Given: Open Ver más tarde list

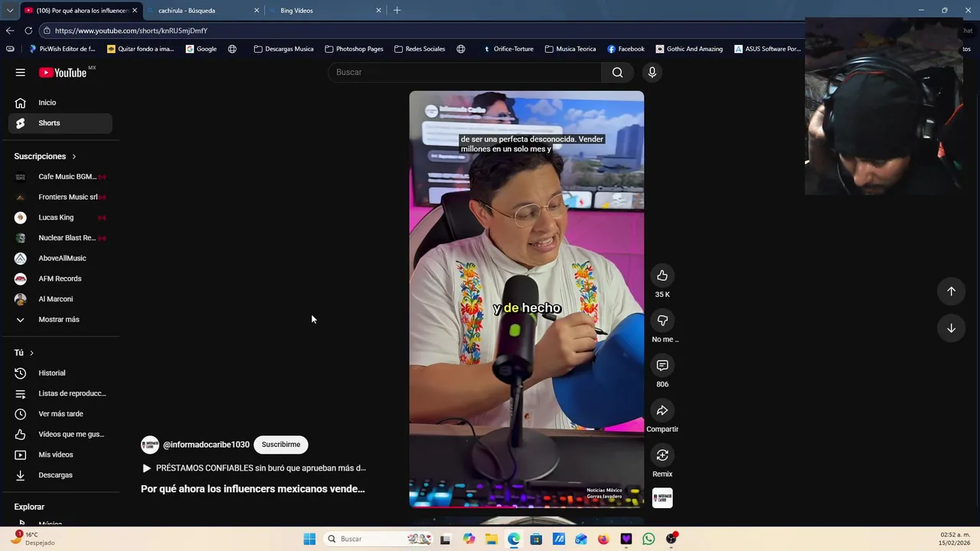Looking at the screenshot, I should click(x=60, y=414).
